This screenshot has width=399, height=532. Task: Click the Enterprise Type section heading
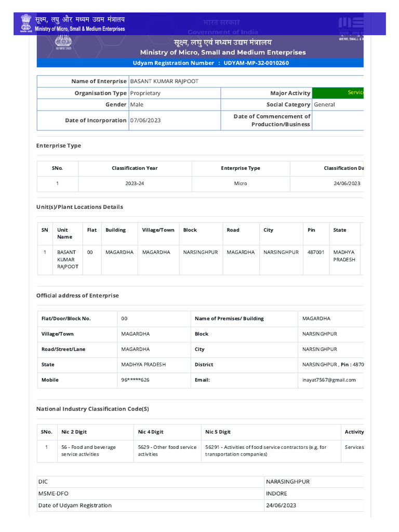[x=59, y=145]
